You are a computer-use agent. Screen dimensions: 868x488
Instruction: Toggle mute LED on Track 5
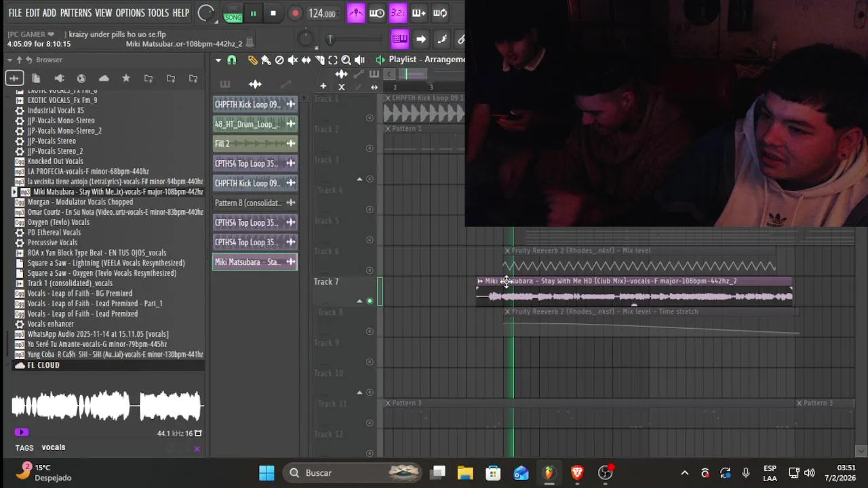pyautogui.click(x=370, y=240)
